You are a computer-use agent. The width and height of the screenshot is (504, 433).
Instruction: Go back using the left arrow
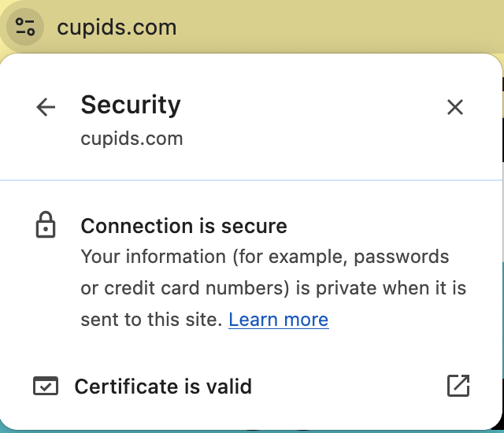point(46,108)
